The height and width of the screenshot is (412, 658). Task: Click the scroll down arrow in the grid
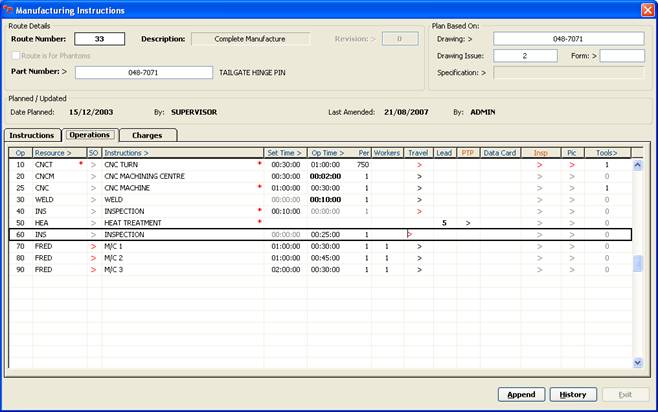637,362
